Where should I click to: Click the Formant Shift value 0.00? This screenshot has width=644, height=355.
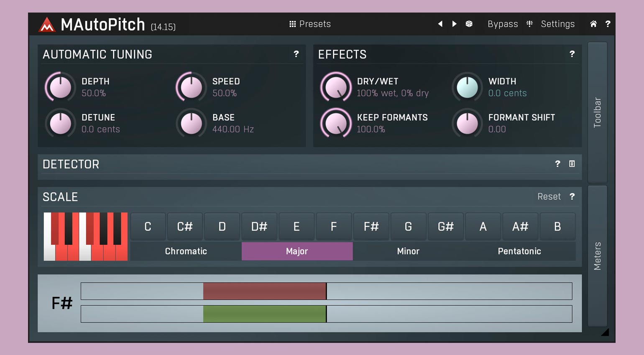pyautogui.click(x=497, y=129)
